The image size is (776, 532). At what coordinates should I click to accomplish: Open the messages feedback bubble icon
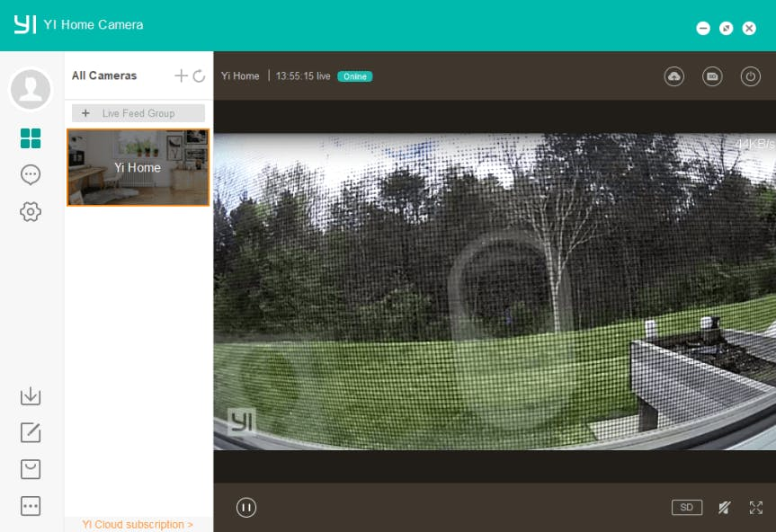coord(31,174)
